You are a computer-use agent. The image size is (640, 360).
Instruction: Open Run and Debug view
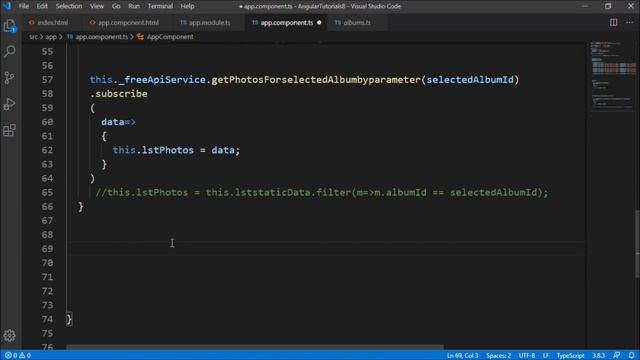coord(9,104)
